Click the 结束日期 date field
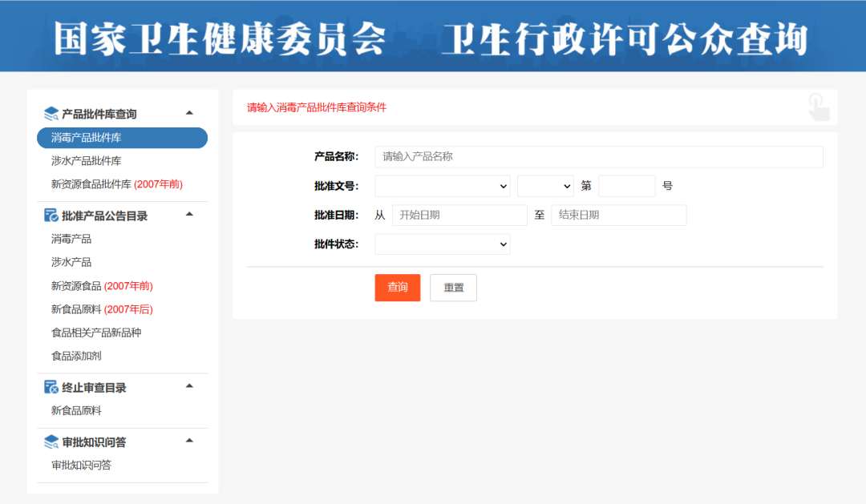This screenshot has width=866, height=504. click(x=618, y=216)
